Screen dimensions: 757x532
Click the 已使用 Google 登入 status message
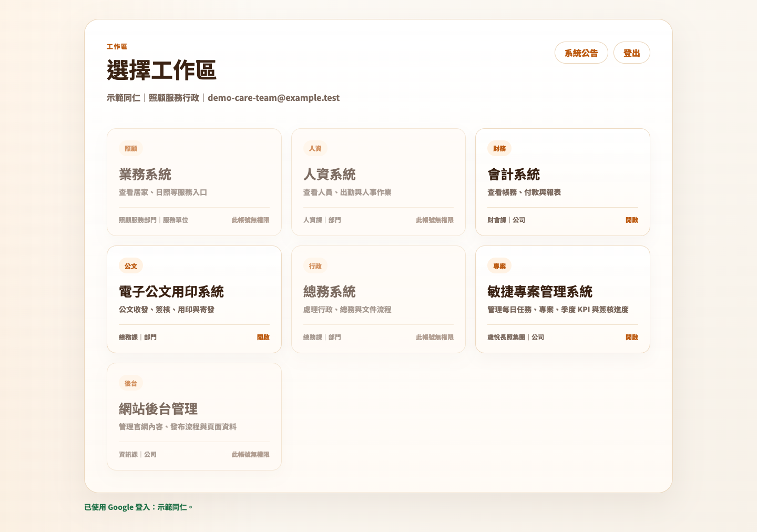139,507
